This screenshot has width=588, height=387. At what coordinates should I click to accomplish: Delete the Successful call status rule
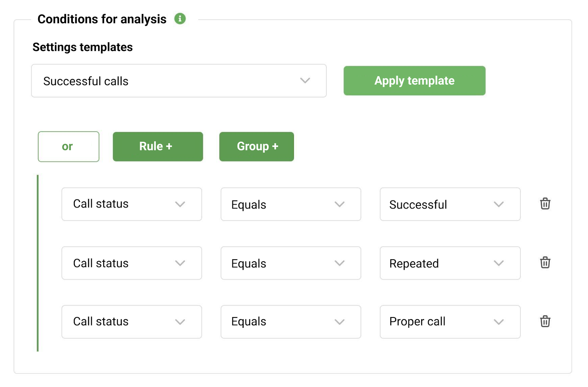(545, 203)
